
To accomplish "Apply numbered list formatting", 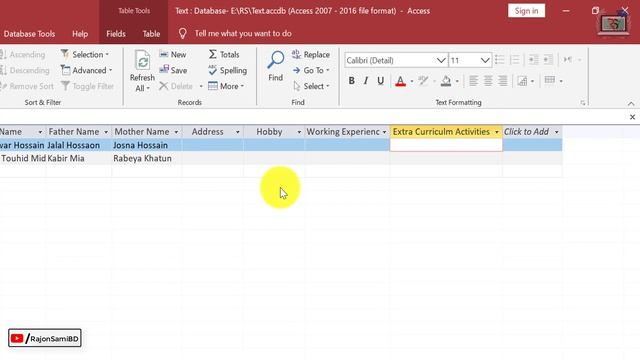I will click(515, 60).
